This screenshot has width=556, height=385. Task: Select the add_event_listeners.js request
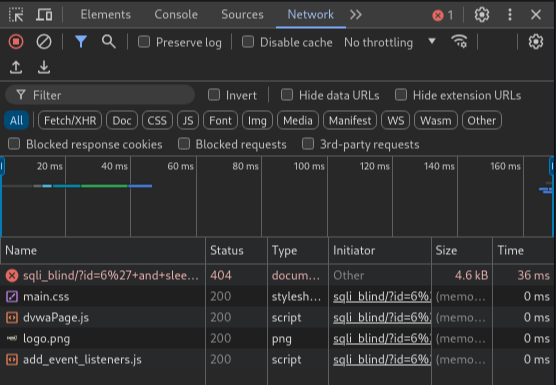pos(277,359)
